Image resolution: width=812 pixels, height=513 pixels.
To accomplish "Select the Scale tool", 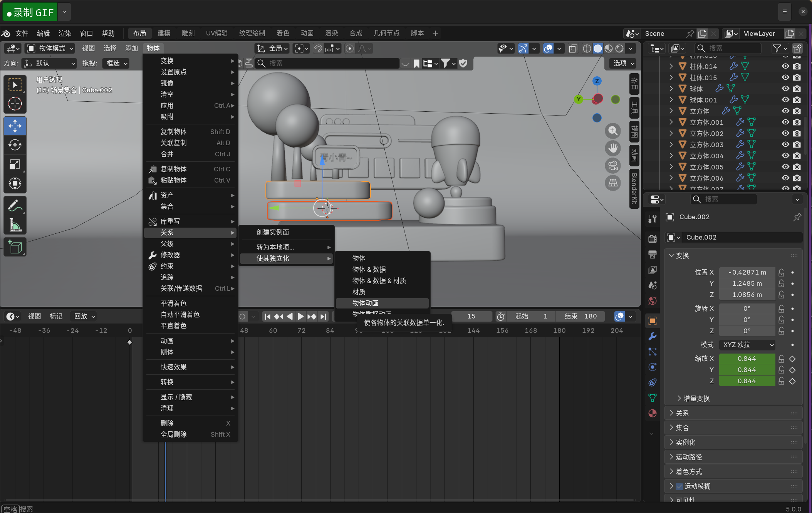I will [15, 164].
